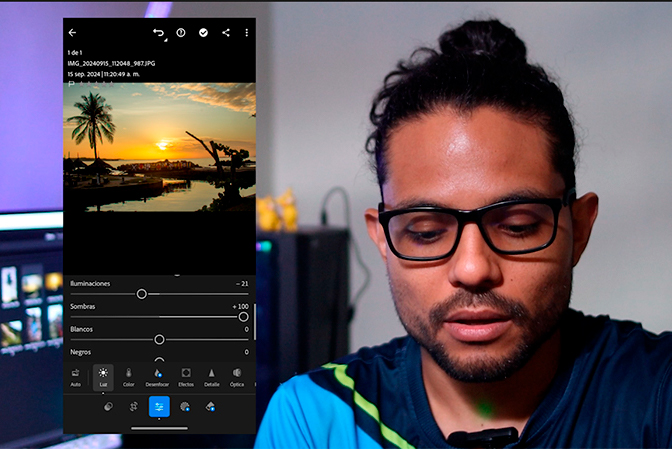Tap the back arrow icon

[72, 33]
